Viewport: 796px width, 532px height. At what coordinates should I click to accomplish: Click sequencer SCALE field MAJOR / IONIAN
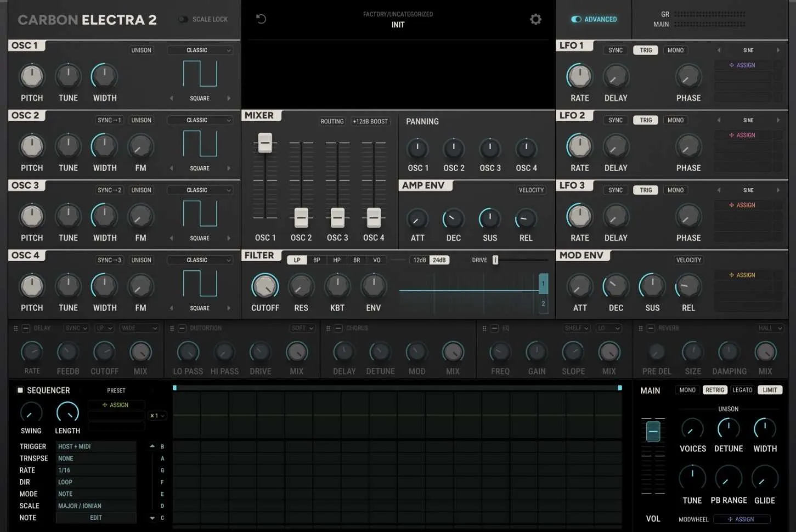(x=96, y=506)
